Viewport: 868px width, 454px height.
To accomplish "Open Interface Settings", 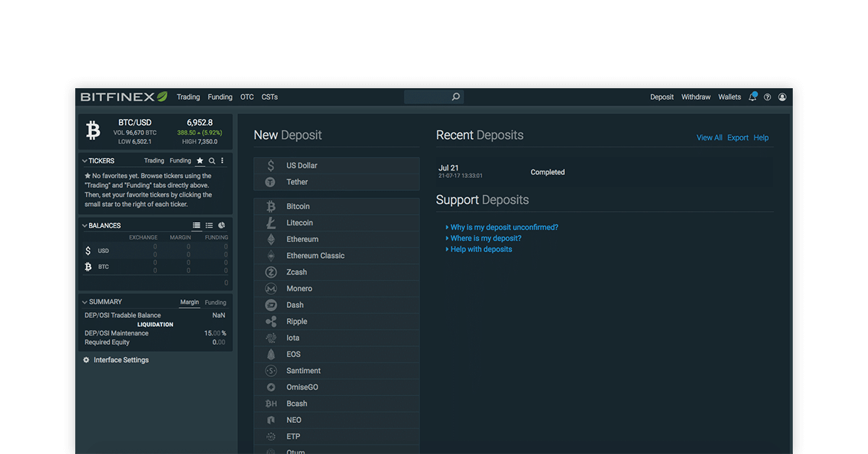I will pyautogui.click(x=121, y=360).
